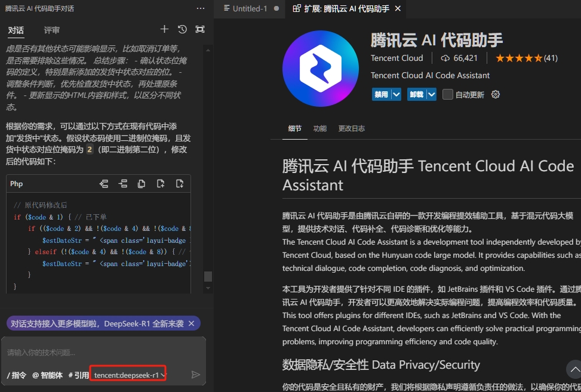
Task: Click chat scrollbar down arrow
Action: [208, 288]
